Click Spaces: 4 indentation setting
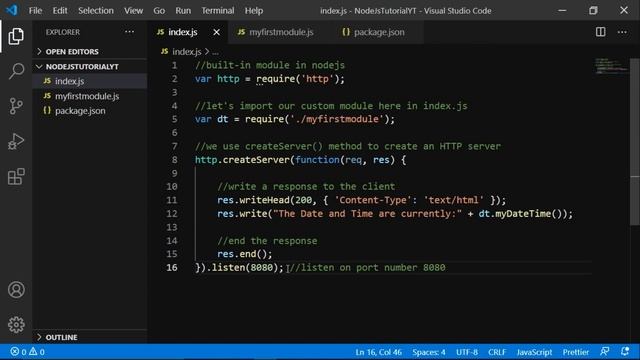640x360 pixels. coord(429,351)
